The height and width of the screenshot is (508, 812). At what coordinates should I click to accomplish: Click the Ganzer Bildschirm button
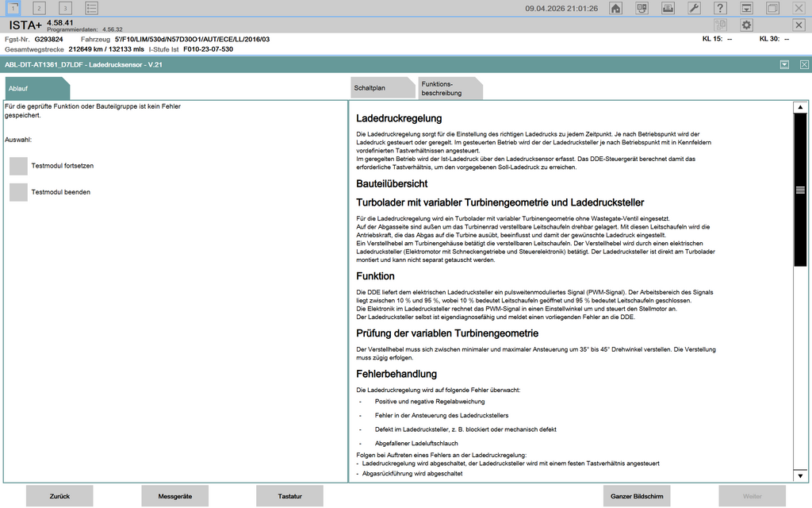click(x=636, y=496)
